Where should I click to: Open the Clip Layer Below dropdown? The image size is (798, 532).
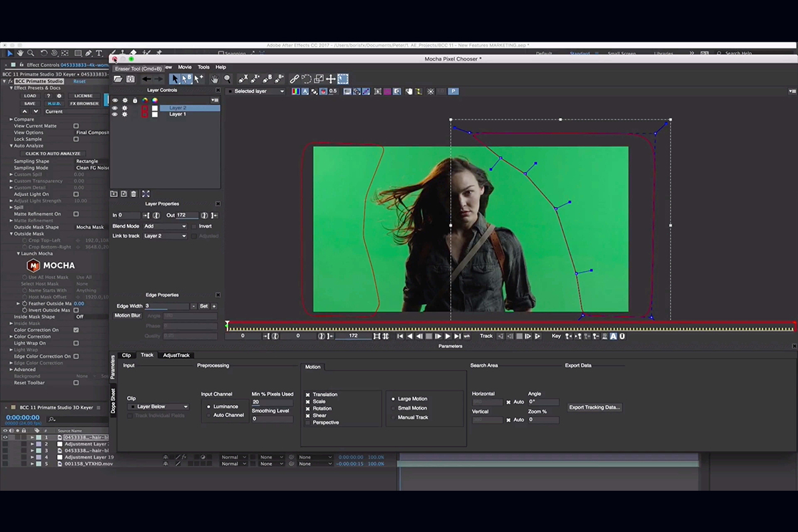158,407
